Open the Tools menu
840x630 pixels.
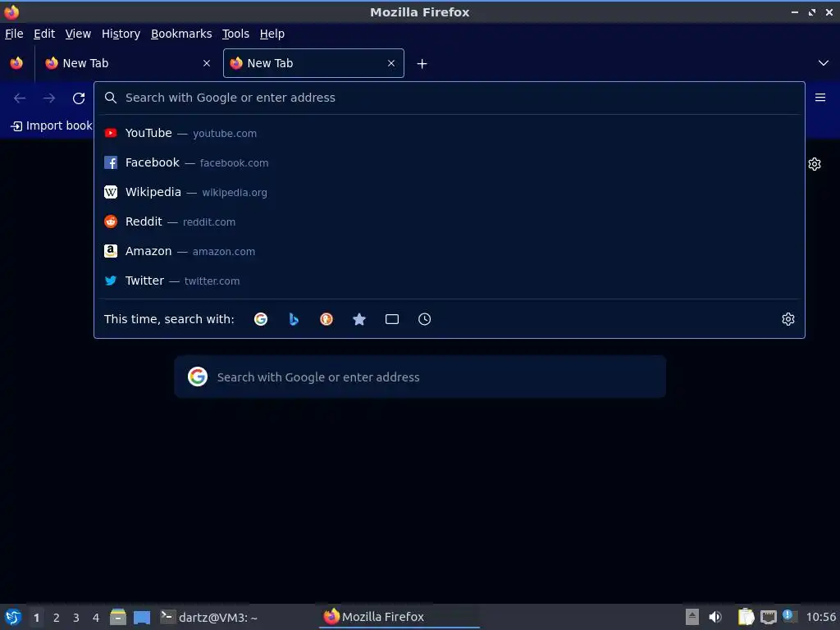coord(235,34)
